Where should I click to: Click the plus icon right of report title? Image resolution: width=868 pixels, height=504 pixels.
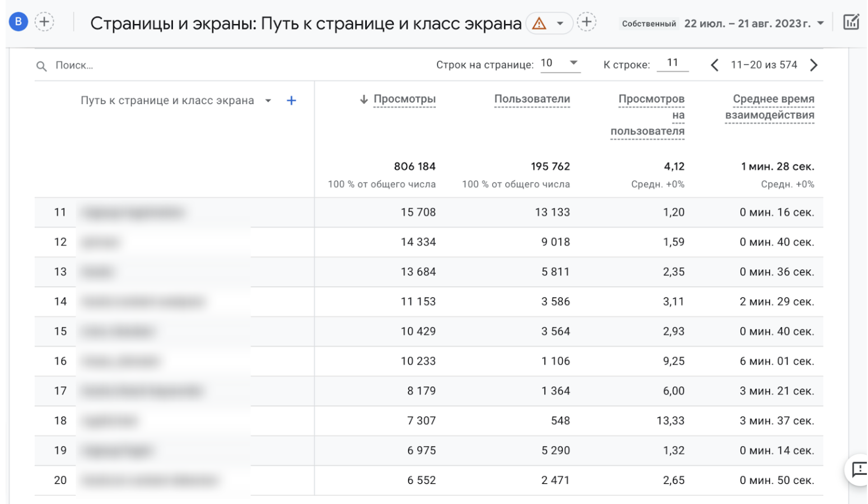tap(587, 23)
